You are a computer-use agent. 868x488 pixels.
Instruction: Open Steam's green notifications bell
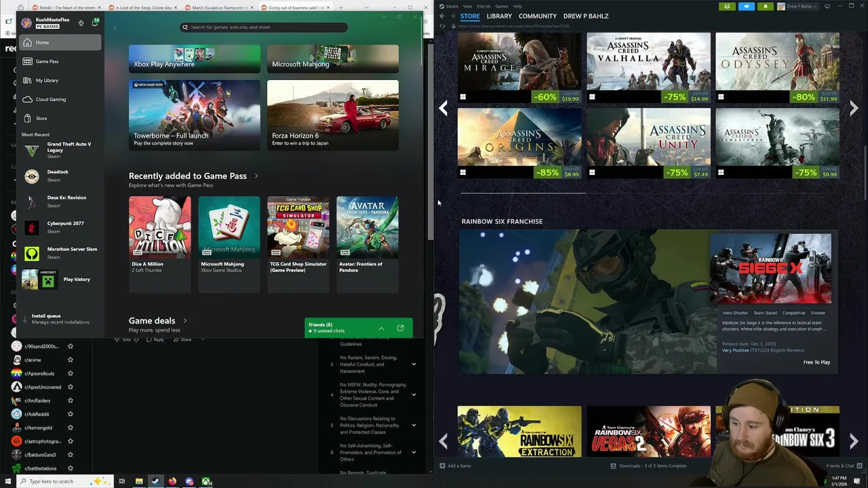pyautogui.click(x=765, y=6)
